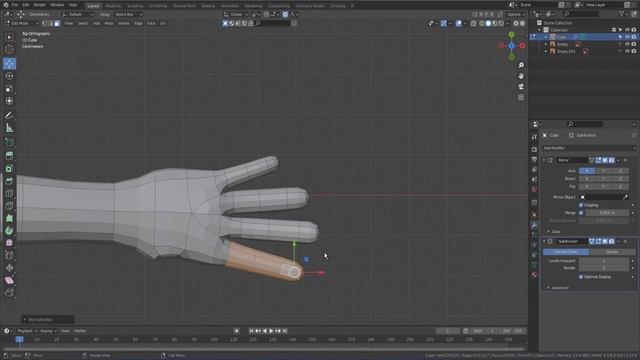Enable vertex select mode

(45, 24)
